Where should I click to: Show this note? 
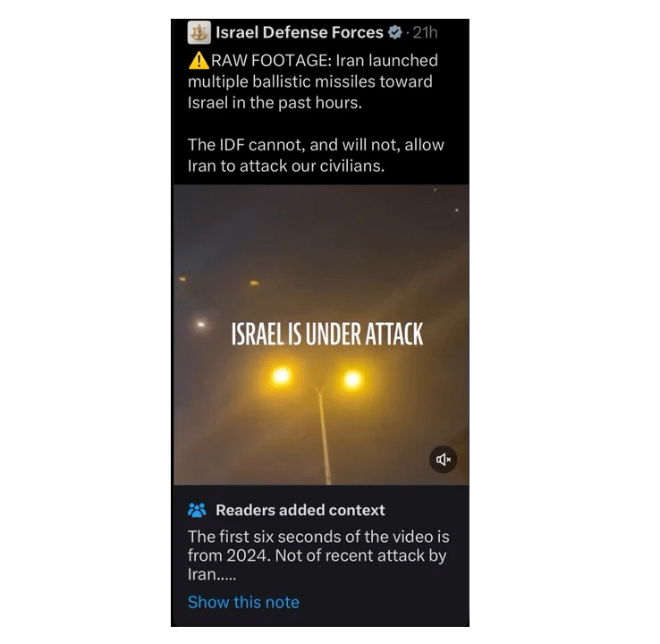pyautogui.click(x=243, y=602)
